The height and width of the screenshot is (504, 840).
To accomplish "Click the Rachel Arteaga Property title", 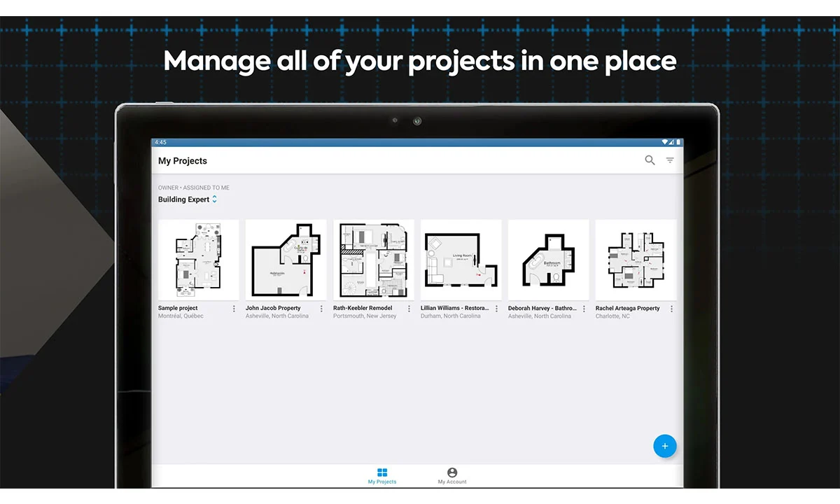I will (x=627, y=308).
